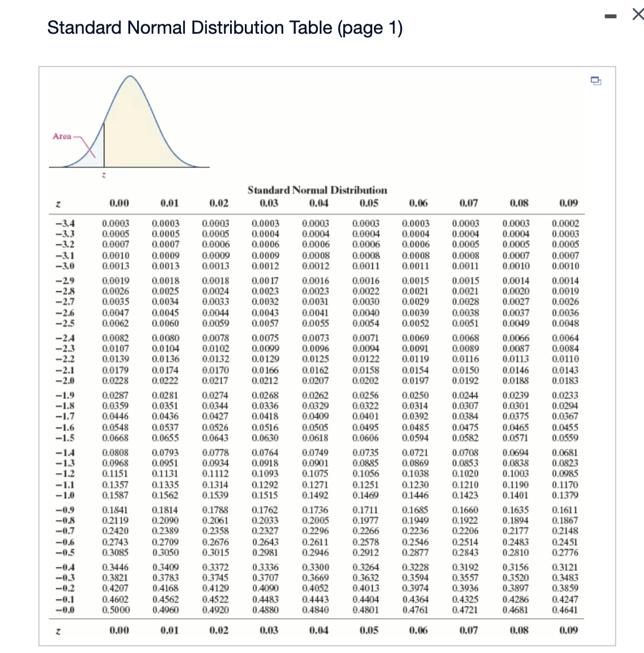This screenshot has width=644, height=653.
Task: Select the Standard Normal Distribution table heading
Action: [x=317, y=190]
